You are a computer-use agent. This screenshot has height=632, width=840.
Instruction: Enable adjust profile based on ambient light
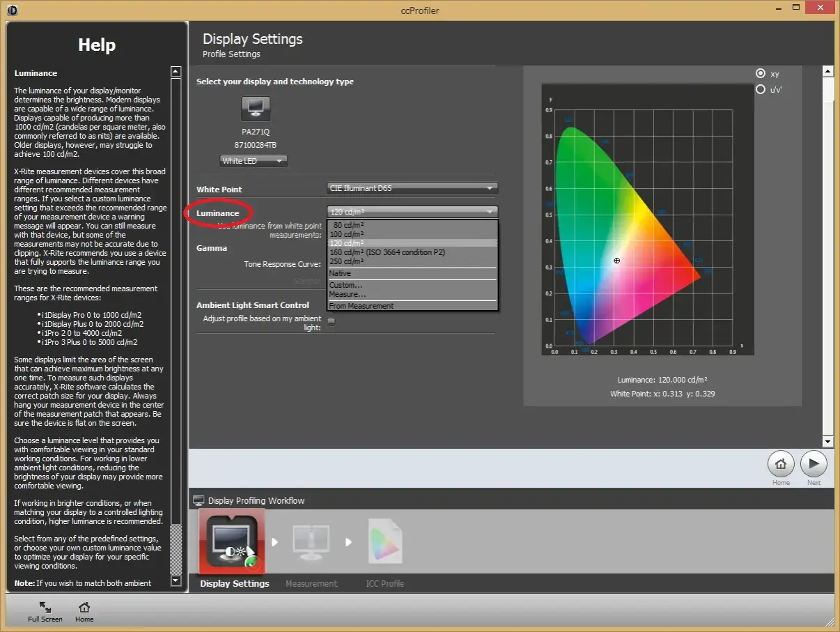[x=332, y=321]
